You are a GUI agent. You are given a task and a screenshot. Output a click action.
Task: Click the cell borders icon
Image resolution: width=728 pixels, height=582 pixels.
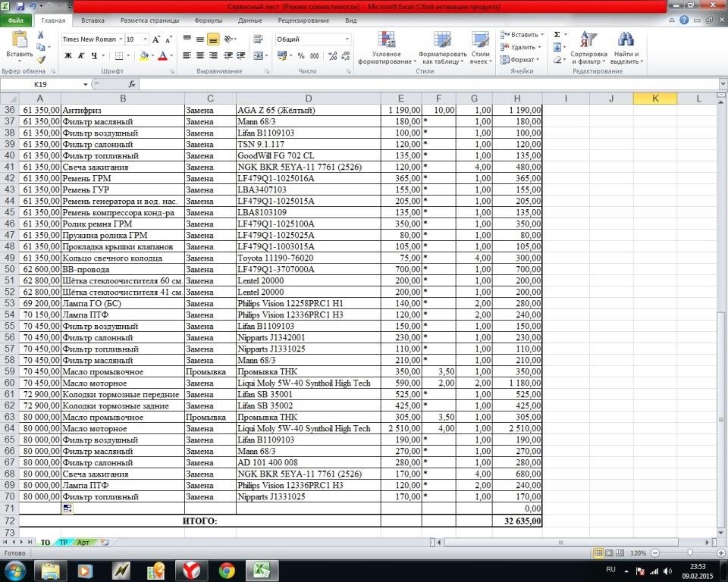119,55
